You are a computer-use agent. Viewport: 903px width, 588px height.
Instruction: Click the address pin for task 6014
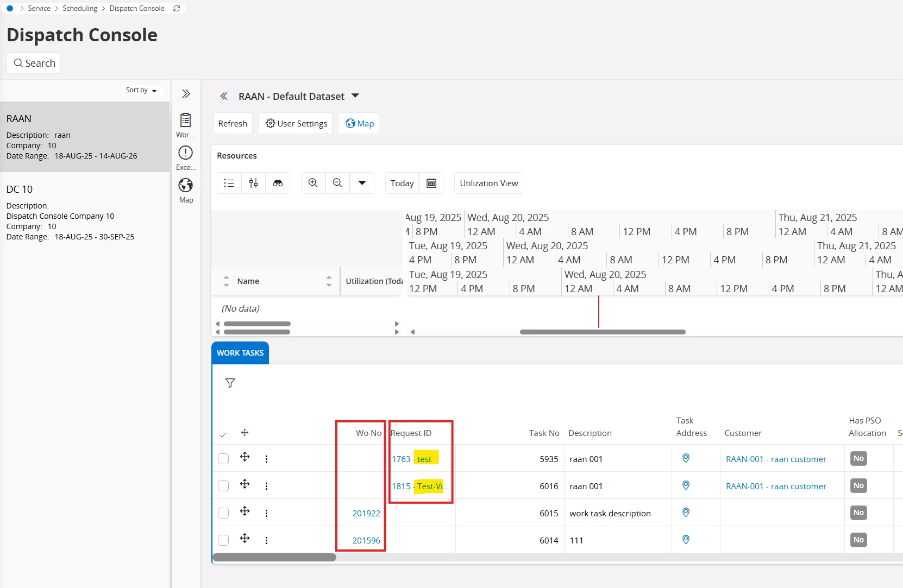coord(686,540)
